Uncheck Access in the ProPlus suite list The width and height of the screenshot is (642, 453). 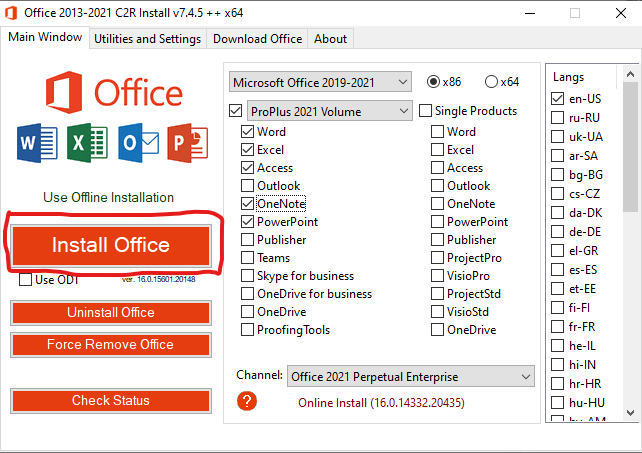tap(247, 168)
